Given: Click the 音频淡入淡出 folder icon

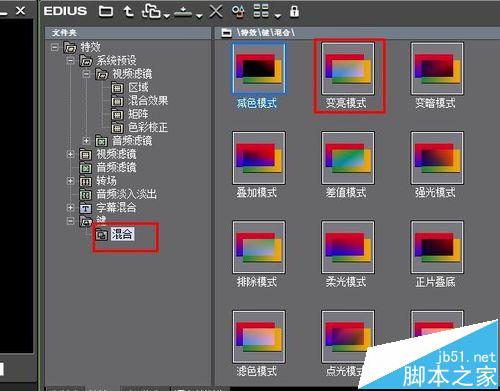Looking at the screenshot, I should click(86, 195).
